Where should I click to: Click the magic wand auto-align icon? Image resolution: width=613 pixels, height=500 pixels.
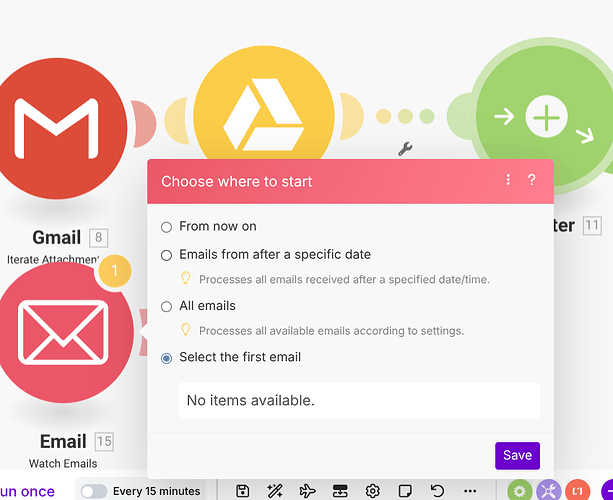[275, 491]
